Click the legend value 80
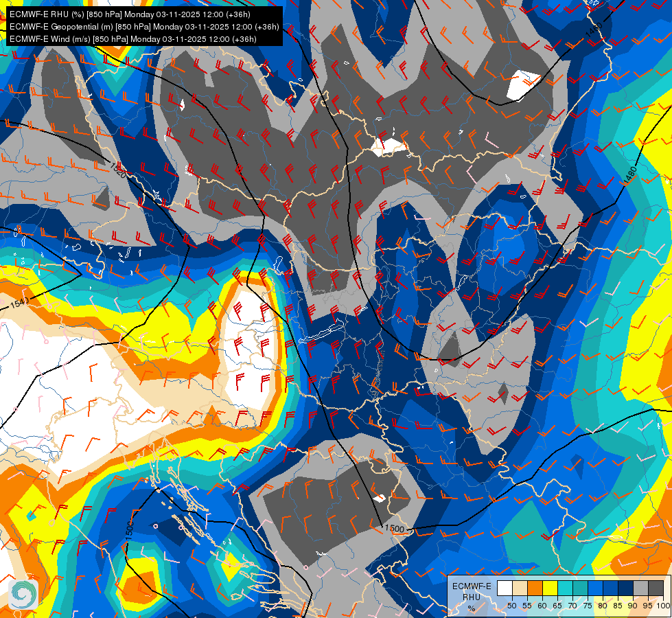 (603, 606)
